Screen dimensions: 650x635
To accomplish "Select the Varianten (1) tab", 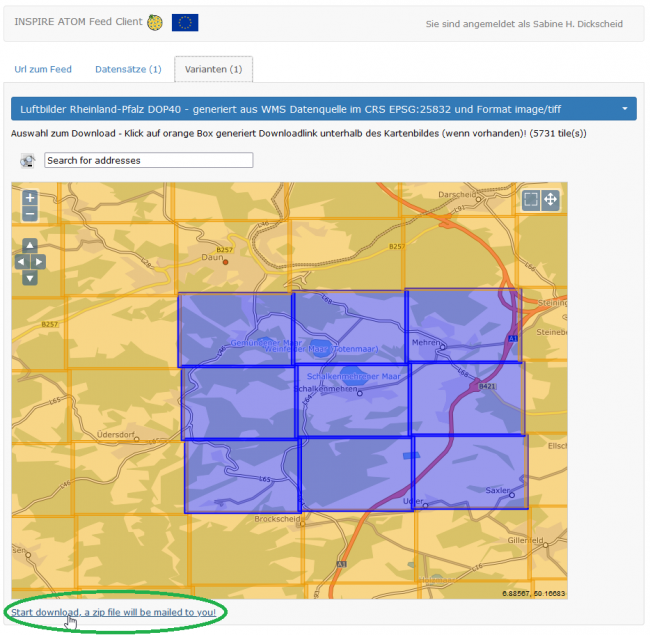I will coord(213,69).
